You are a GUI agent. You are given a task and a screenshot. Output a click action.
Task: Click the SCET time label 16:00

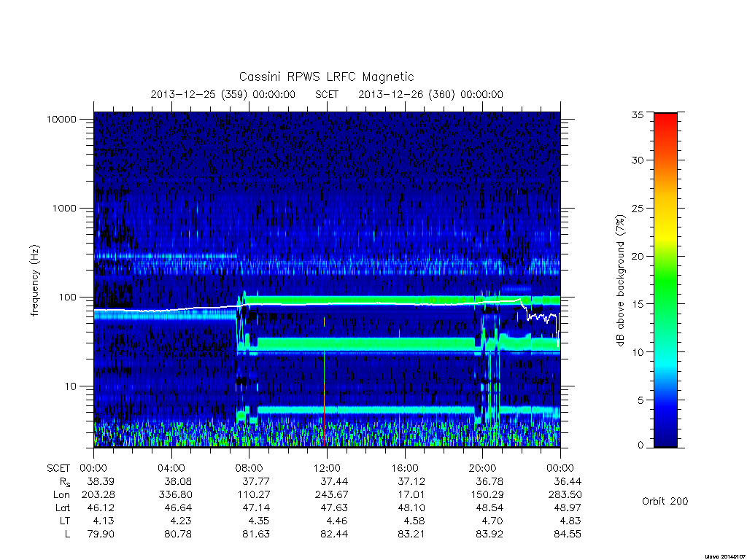point(405,468)
